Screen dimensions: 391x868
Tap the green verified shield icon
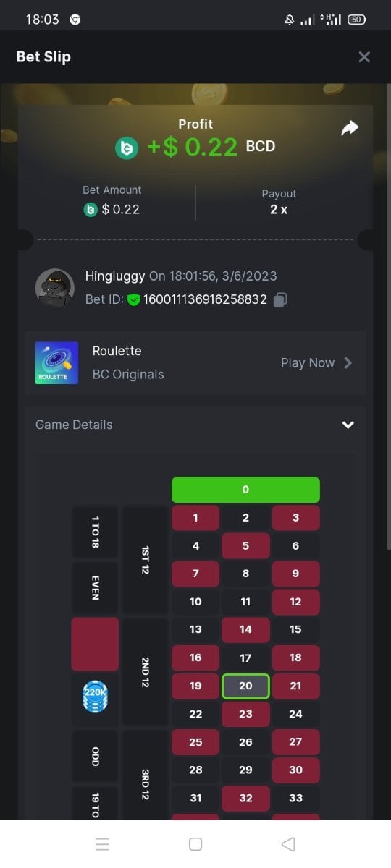click(x=133, y=299)
